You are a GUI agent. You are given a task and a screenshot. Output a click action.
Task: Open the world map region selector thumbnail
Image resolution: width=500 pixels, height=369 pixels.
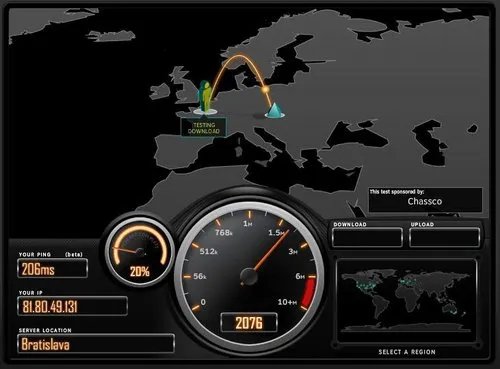coord(407,302)
